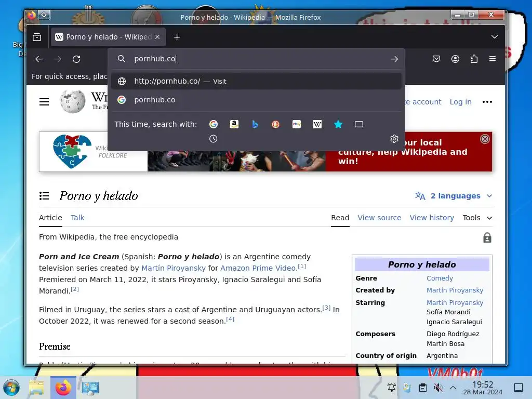The height and width of the screenshot is (399, 532).
Task: Click Log in link
Action: [460, 102]
